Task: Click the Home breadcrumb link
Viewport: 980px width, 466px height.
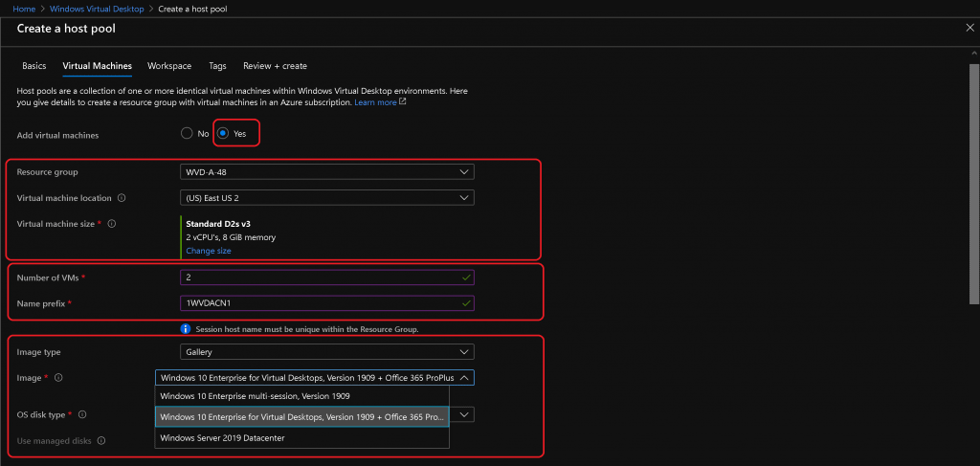Action: point(24,10)
